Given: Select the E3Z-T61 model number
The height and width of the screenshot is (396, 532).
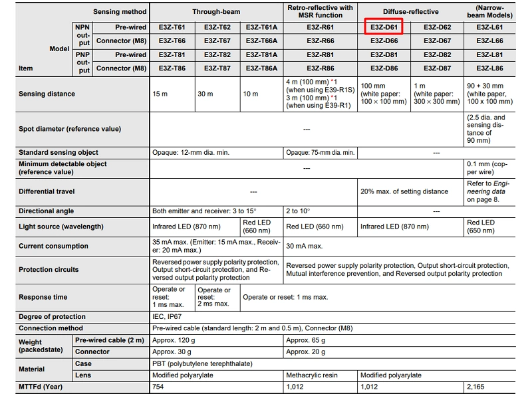Looking at the screenshot, I should click(x=171, y=27).
